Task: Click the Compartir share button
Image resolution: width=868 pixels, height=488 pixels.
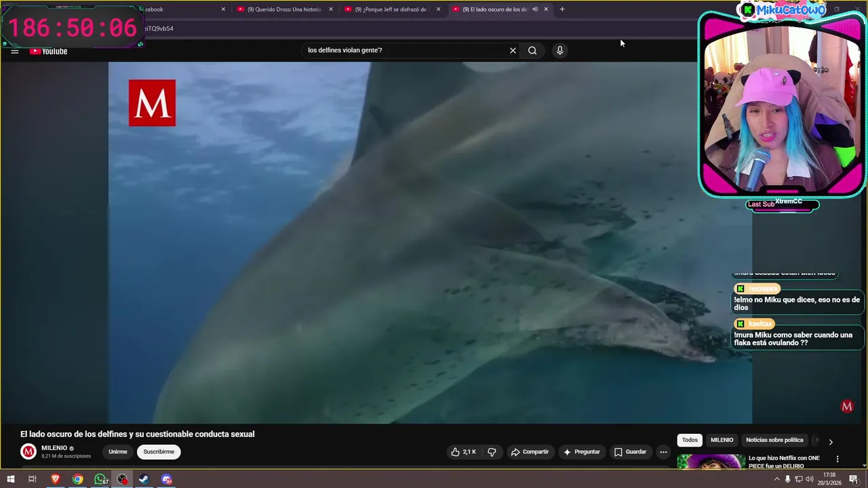Action: click(530, 452)
